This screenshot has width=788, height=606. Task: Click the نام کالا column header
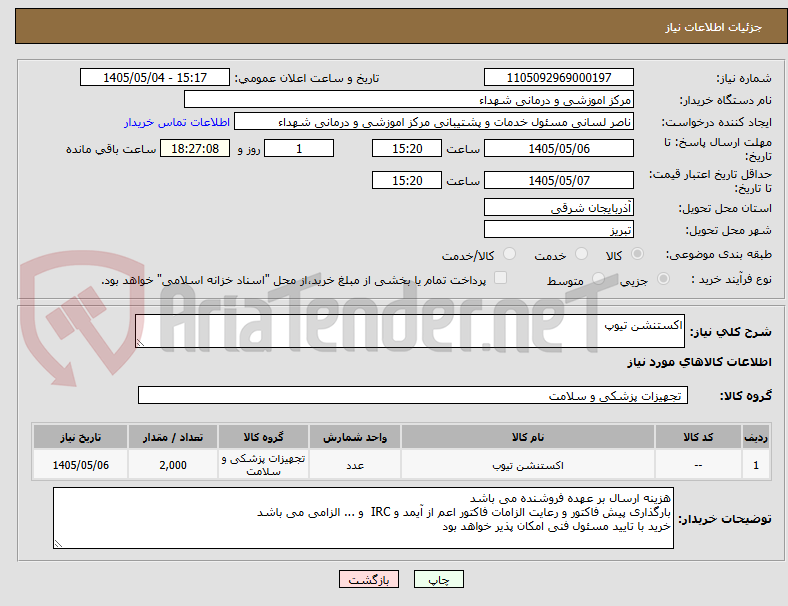528,437
